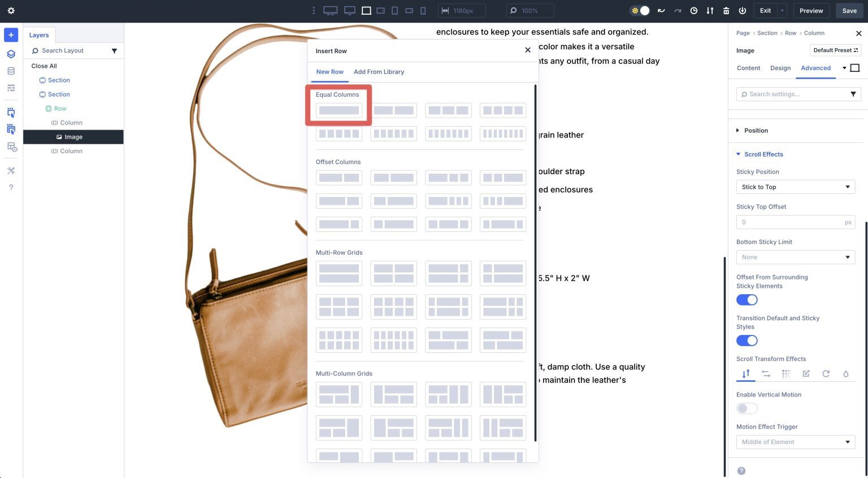Viewport: 868px width, 478px height.
Task: Turn off Transition Default and Sticky Styles
Action: pyautogui.click(x=747, y=340)
